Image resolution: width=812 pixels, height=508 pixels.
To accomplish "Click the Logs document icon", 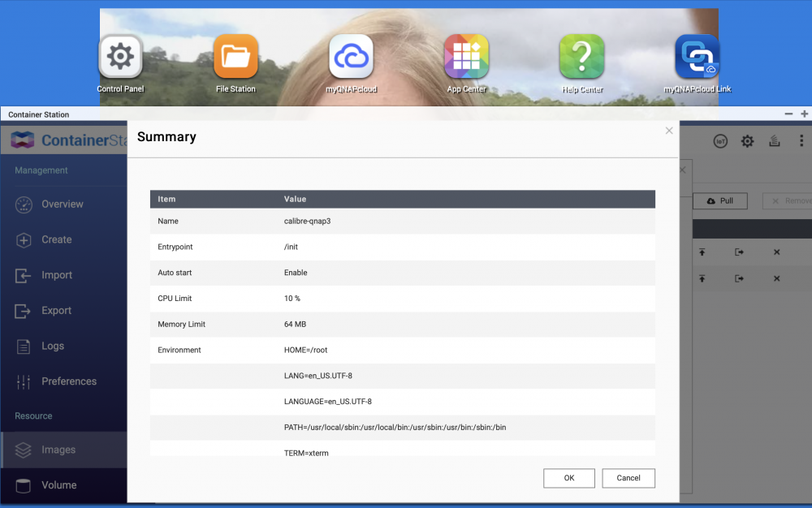I will pos(24,347).
